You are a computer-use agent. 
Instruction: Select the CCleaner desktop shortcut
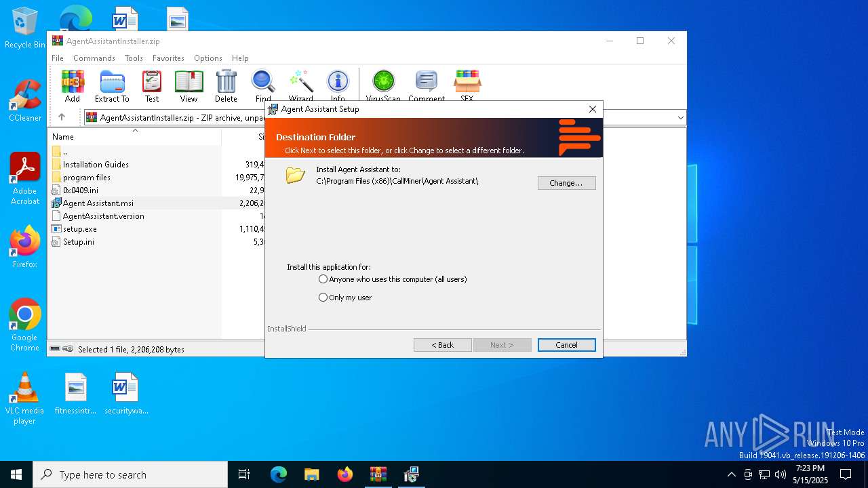pyautogui.click(x=25, y=100)
